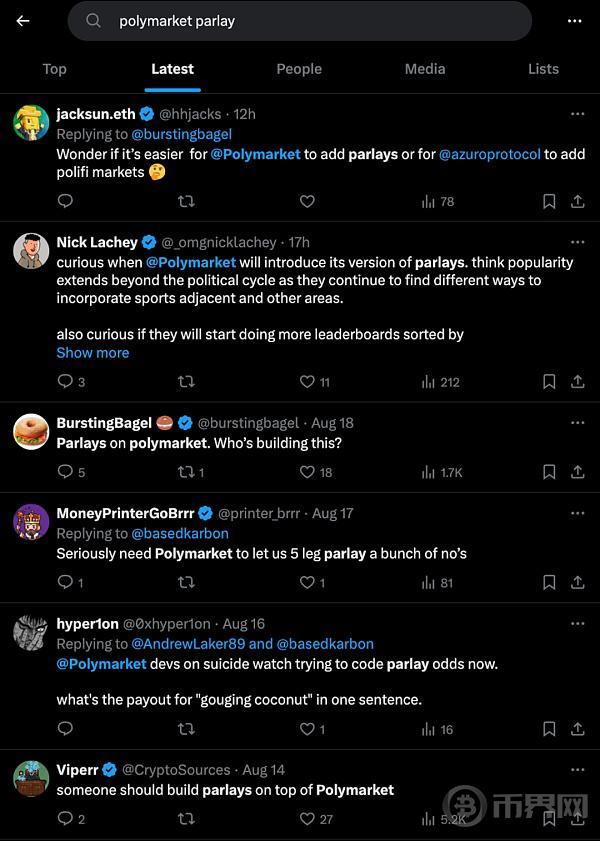The image size is (600, 841).
Task: Share hyper1on's tweet
Action: tap(578, 729)
